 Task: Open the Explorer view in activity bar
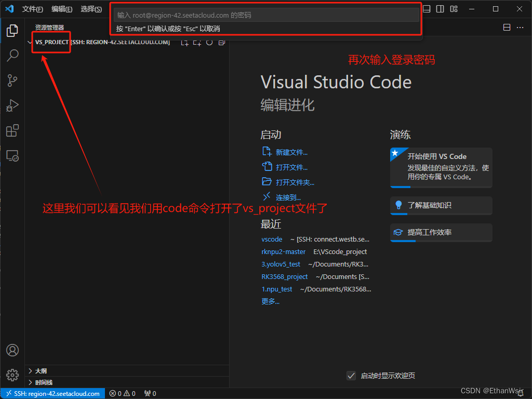click(x=12, y=31)
